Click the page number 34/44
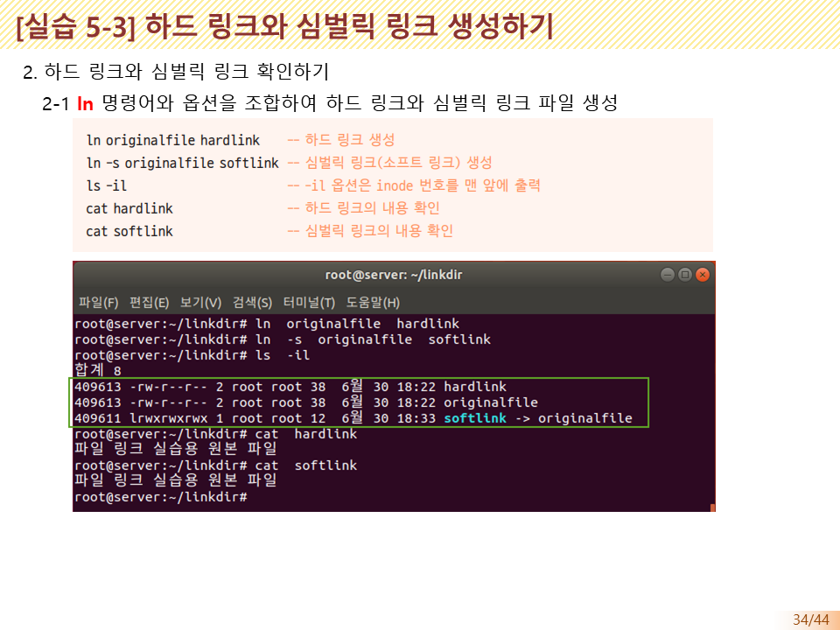This screenshot has width=840, height=630. [x=809, y=618]
